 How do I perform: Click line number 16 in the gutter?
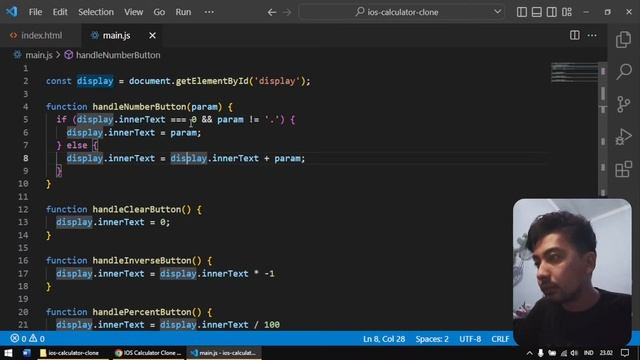[23, 260]
